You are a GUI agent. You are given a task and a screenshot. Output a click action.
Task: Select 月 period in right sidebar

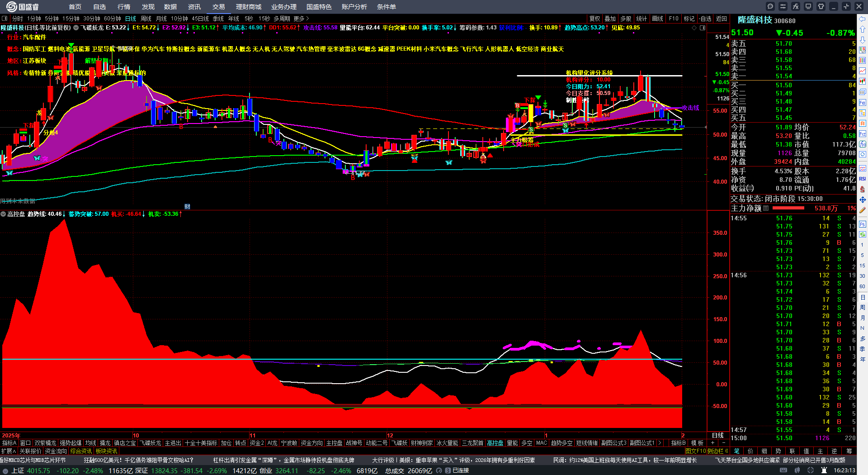(x=863, y=318)
